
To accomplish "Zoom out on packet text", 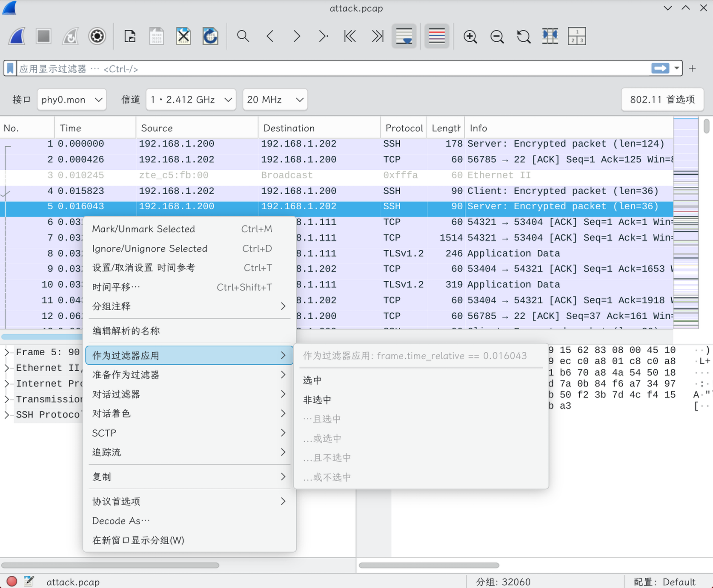I will coord(497,36).
